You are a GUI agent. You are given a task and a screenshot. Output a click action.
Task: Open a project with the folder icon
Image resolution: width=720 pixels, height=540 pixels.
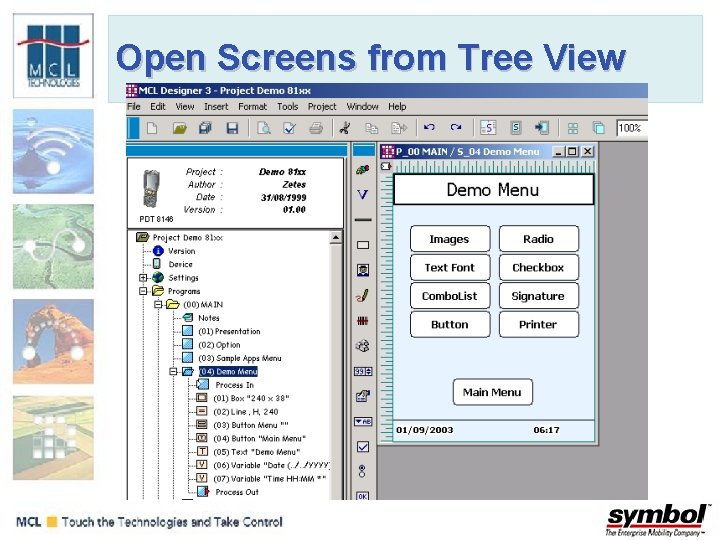click(180, 128)
